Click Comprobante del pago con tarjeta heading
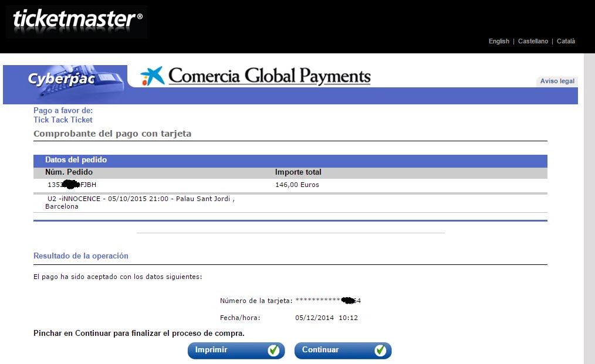 coord(112,134)
